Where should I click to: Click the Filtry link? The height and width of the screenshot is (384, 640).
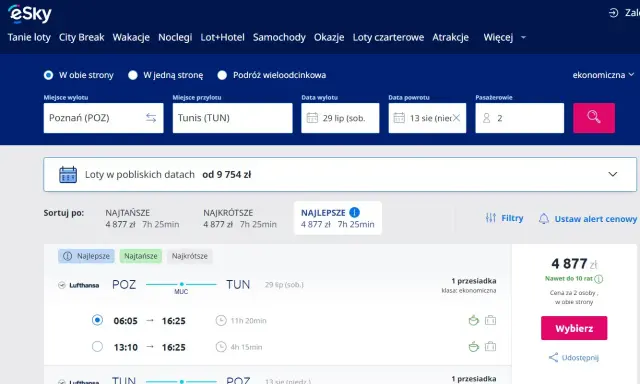pyautogui.click(x=512, y=218)
